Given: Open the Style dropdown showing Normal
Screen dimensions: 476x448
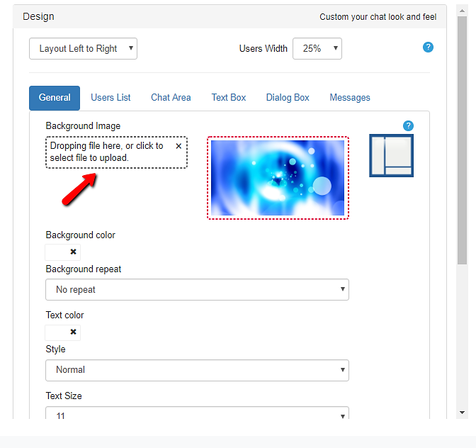Looking at the screenshot, I should click(198, 370).
